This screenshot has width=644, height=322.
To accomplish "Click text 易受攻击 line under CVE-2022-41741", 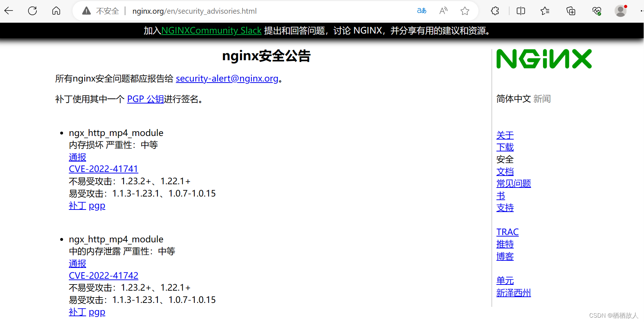I will tap(142, 194).
